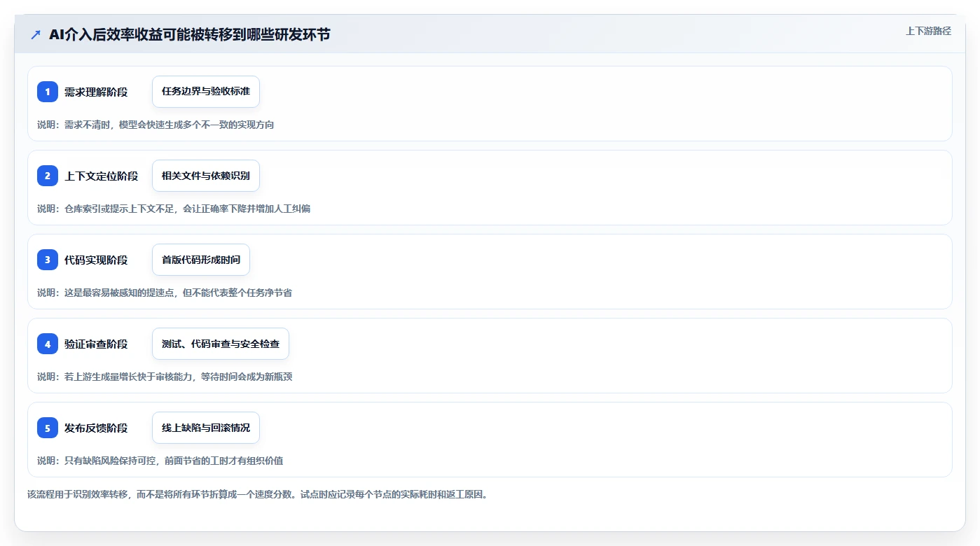
Task: Click the note 这是最容易被感知的提速点
Action: pyautogui.click(x=165, y=293)
